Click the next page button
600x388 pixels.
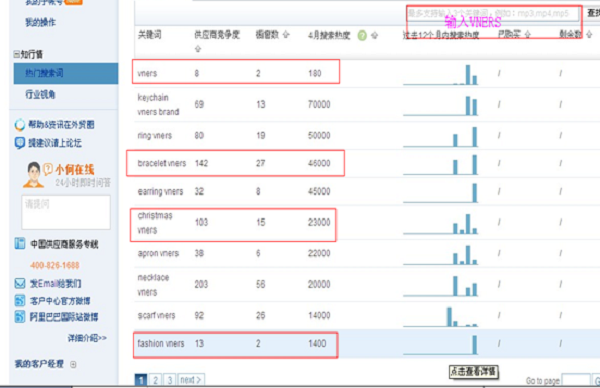pyautogui.click(x=191, y=380)
